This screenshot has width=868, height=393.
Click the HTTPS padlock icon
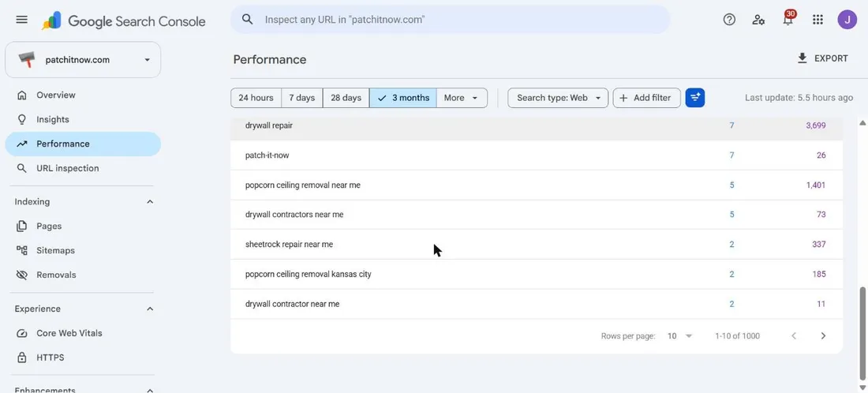[x=21, y=357]
